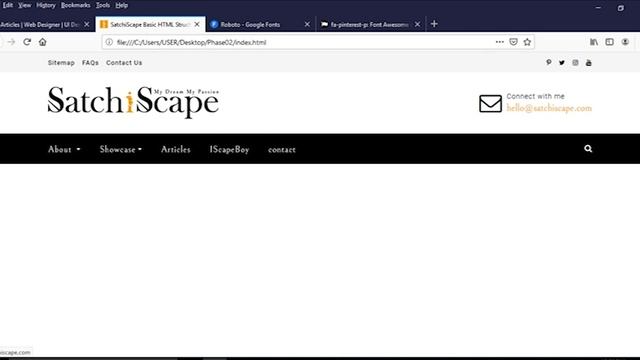The width and height of the screenshot is (640, 360).
Task: Open the Library icon in the toolbar
Action: coord(594,42)
